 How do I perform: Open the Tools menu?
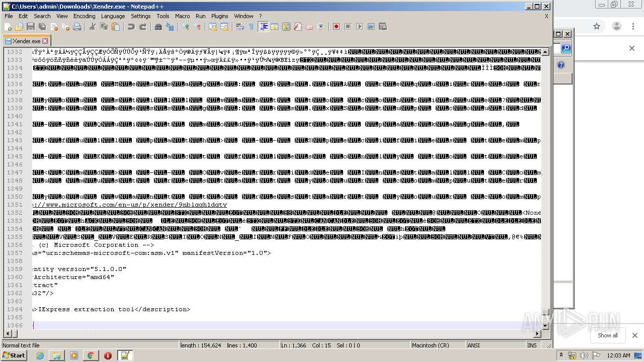163,16
